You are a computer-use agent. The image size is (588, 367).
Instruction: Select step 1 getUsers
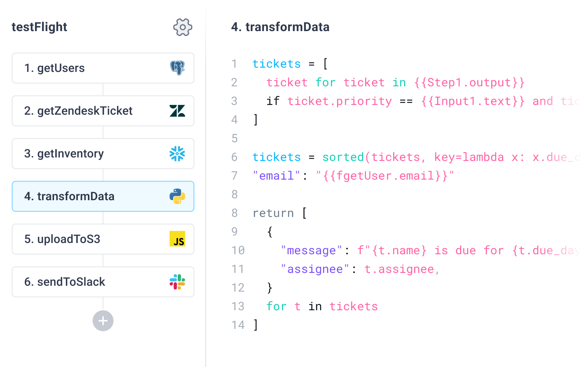click(78, 68)
